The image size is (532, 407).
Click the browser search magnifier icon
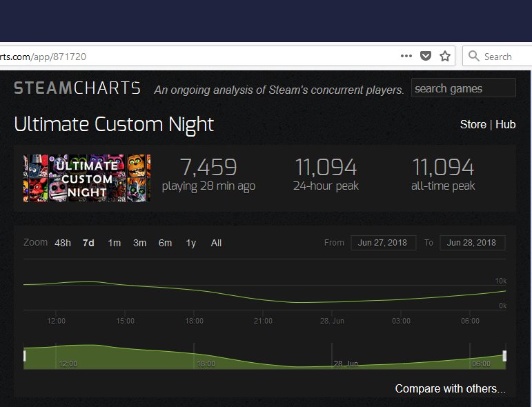click(473, 56)
